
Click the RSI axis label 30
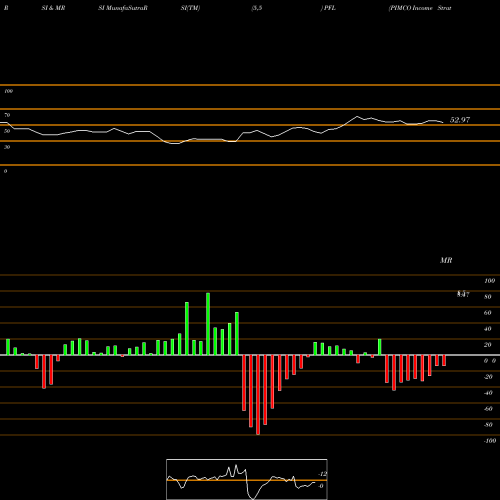(x=7, y=147)
